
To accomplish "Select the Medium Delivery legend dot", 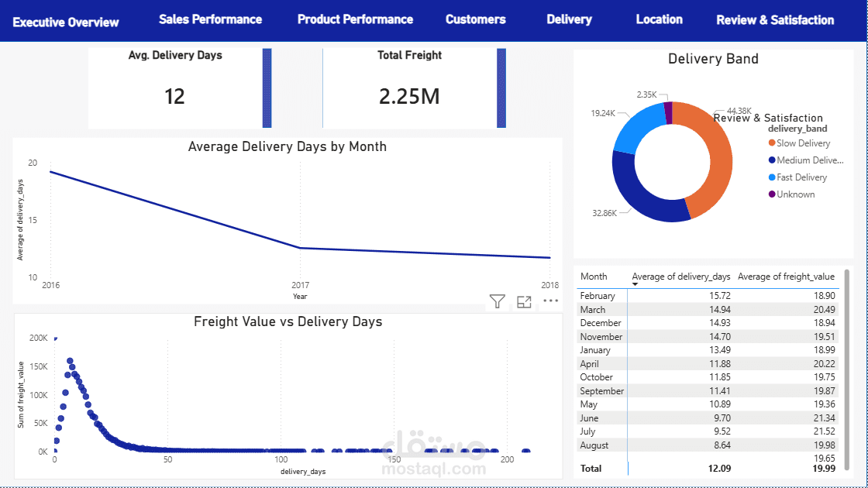I will [772, 160].
